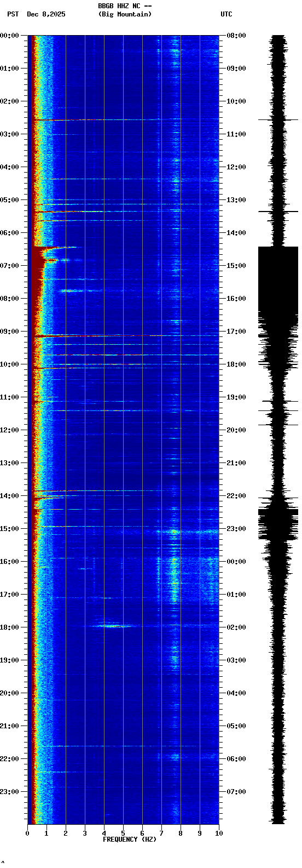Click the '5' frequency axis tick label
Image resolution: width=302 pixels, height=868 pixels.
(x=123, y=834)
